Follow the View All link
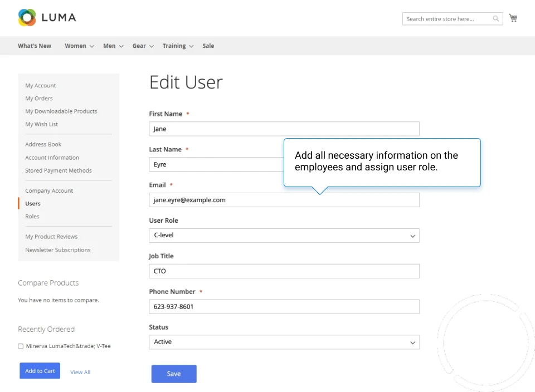Viewport: 535px width, 392px height. 80,372
